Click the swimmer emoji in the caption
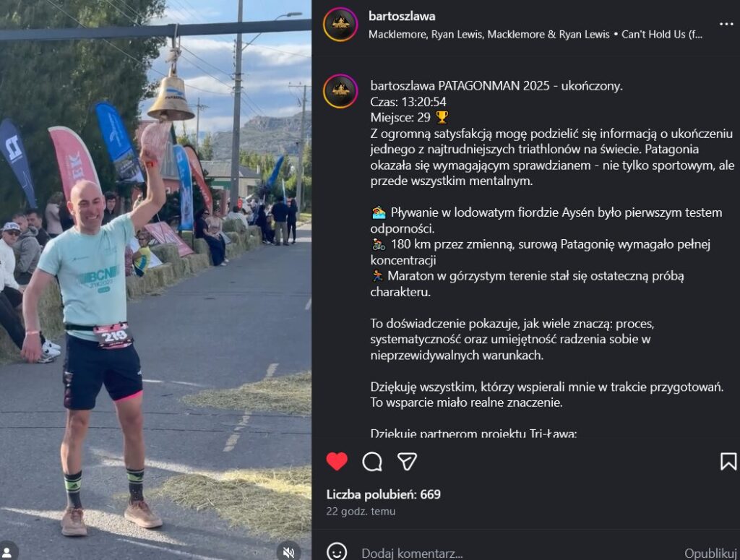 (x=379, y=212)
